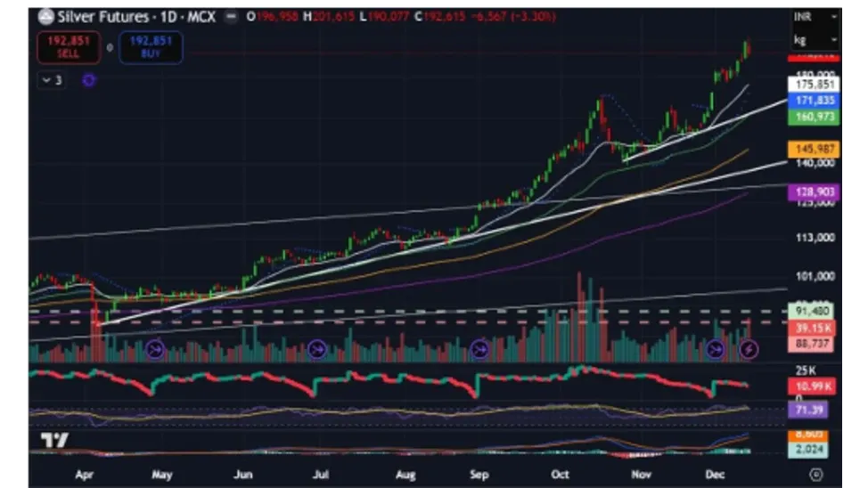This screenshot has width=868, height=488.
Task: Click the red 39.15K volume label
Action: (x=812, y=328)
